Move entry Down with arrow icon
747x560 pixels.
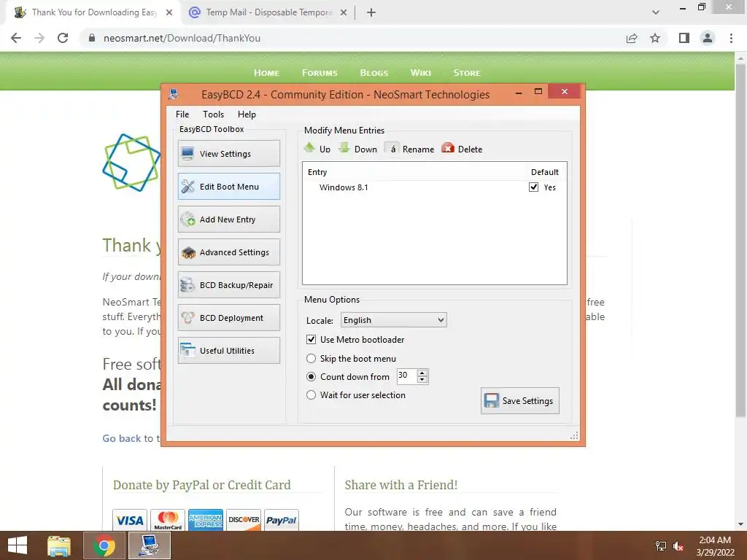pos(357,149)
